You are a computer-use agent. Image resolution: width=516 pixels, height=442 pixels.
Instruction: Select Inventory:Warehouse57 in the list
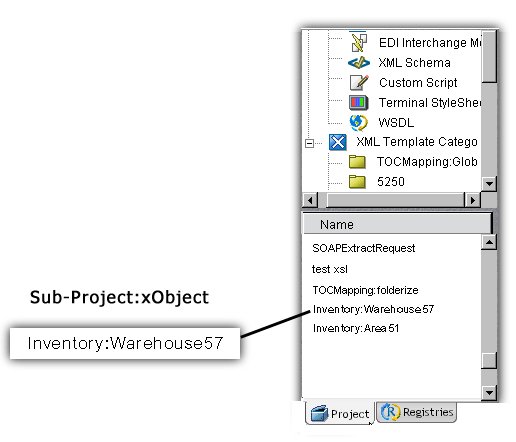373,309
